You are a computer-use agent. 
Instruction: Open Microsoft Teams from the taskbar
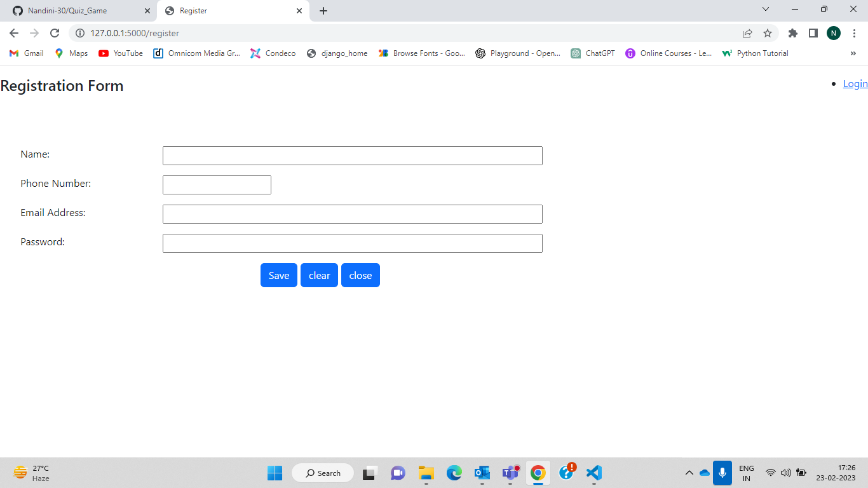(510, 473)
